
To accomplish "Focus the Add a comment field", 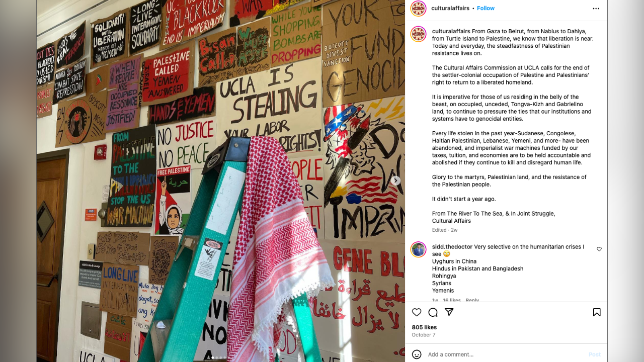I will coord(506,354).
